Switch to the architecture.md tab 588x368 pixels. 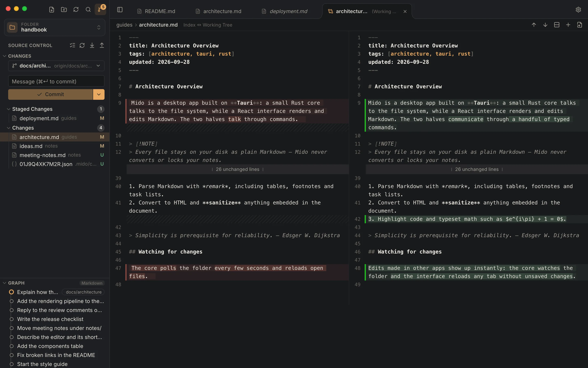[218, 11]
